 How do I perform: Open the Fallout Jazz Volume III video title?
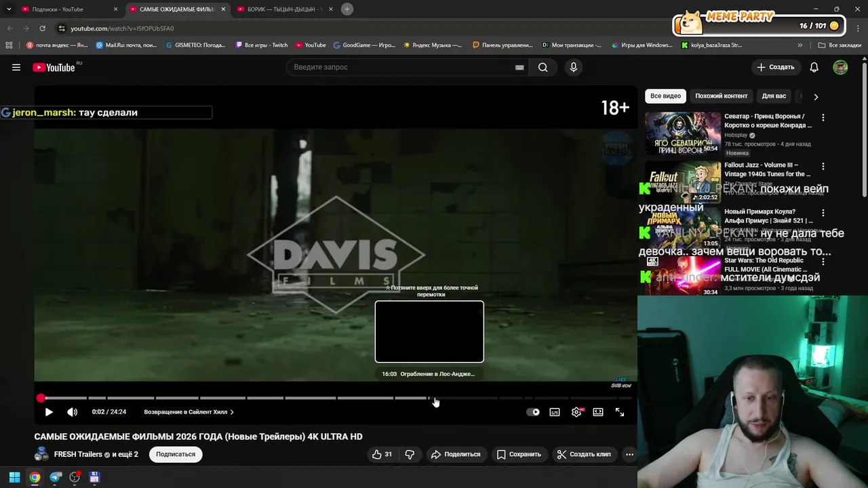pyautogui.click(x=767, y=169)
